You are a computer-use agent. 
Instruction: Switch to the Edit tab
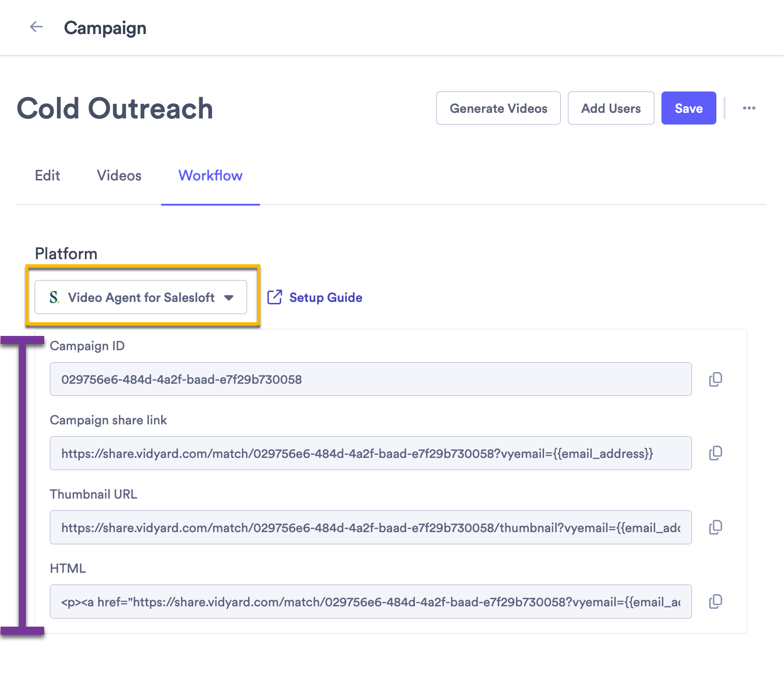click(x=47, y=175)
